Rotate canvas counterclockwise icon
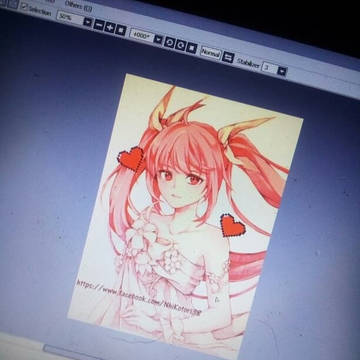This screenshot has height=360, width=360. [x=169, y=43]
